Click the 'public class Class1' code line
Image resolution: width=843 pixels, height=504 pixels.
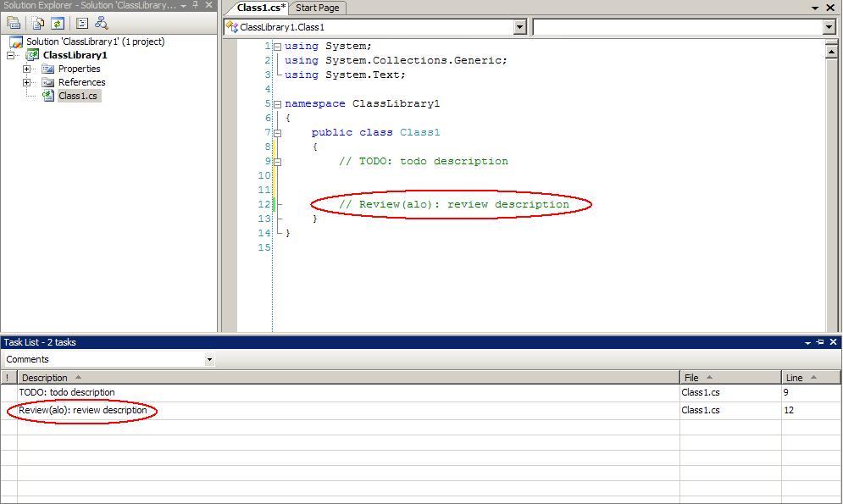376,132
